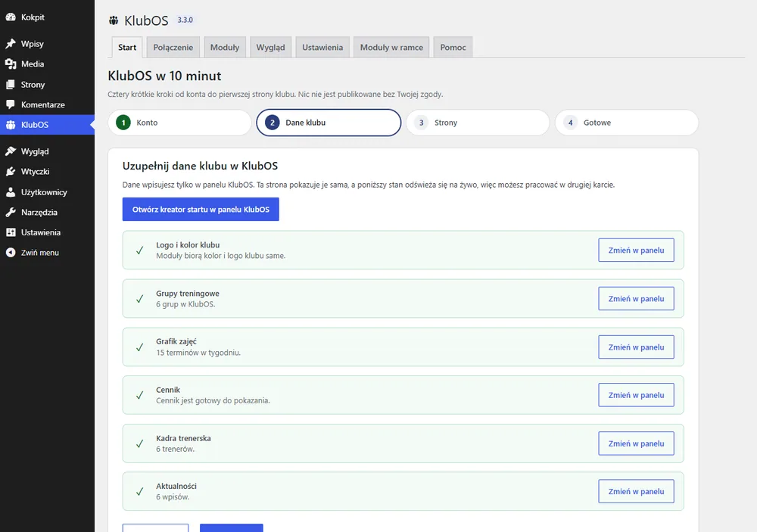Click the Kokpit dashboard icon in sidebar

11,17
